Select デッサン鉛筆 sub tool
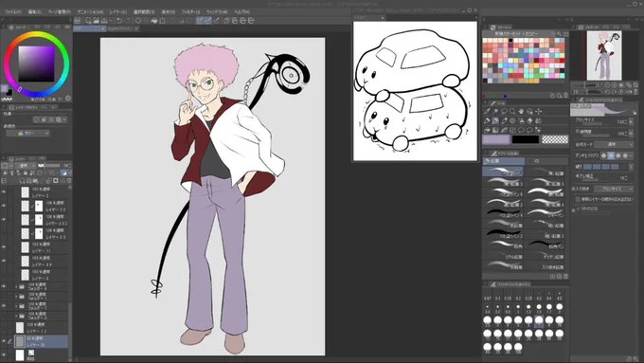The image size is (644, 363). coord(545,257)
